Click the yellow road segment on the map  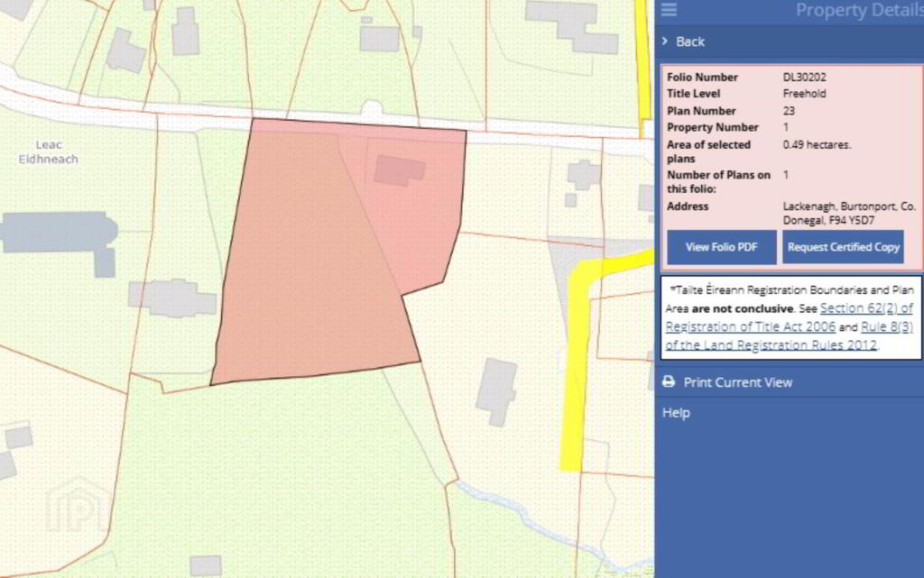tap(573, 379)
